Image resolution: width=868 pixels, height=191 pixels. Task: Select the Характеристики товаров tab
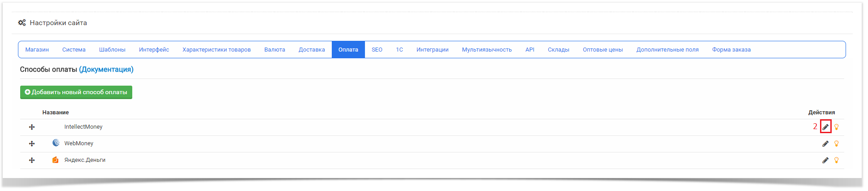pos(217,50)
